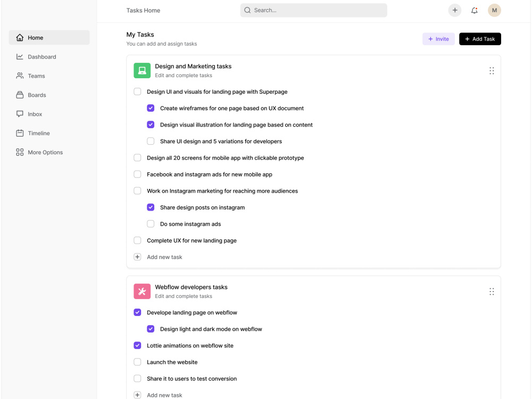Click the Dashboard chart icon
The height and width of the screenshot is (399, 532).
(20, 57)
